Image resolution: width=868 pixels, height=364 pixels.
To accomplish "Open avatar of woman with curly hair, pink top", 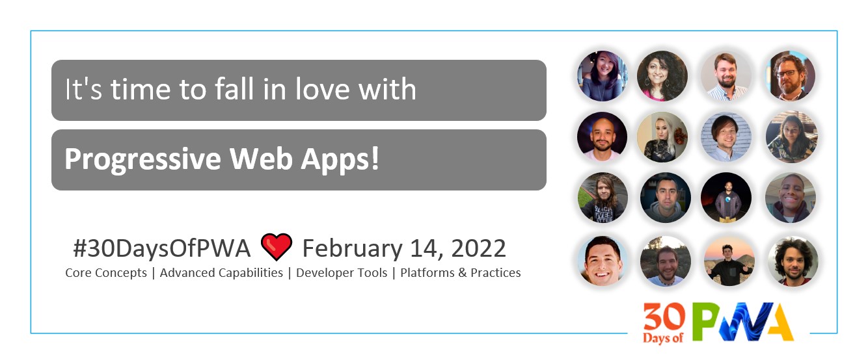I will [x=662, y=76].
